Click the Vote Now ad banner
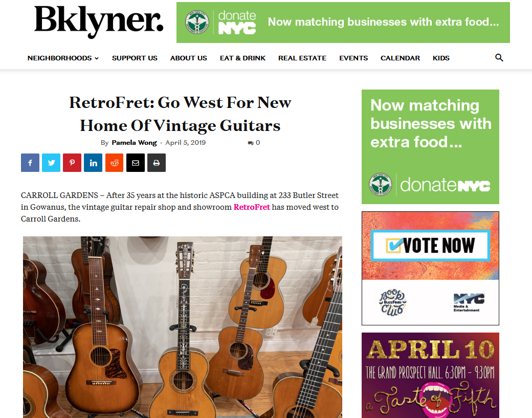 pos(430,268)
